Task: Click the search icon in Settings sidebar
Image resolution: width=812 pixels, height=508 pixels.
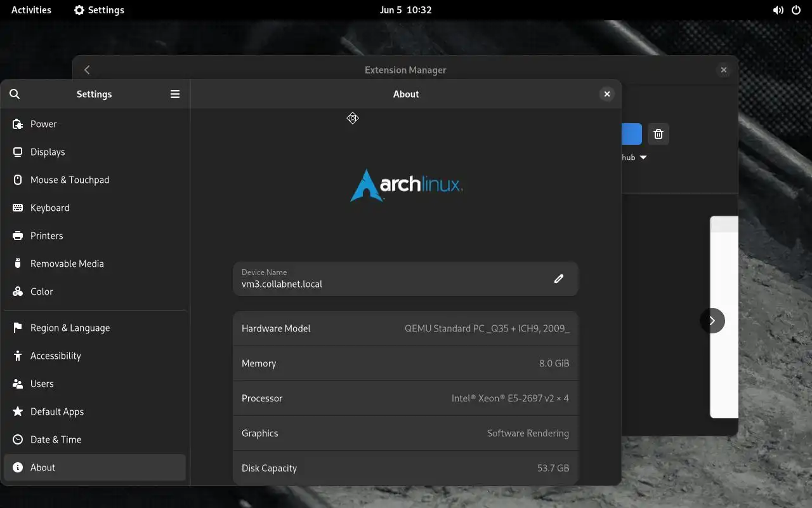Action: click(15, 94)
